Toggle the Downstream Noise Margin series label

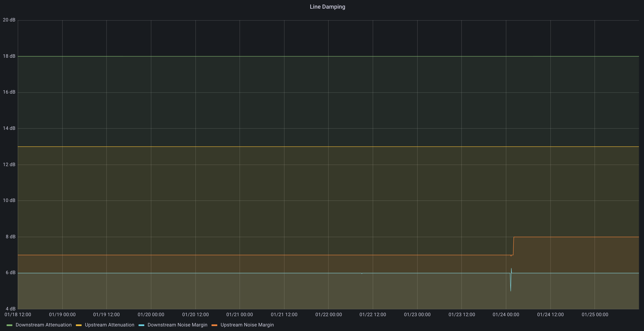177,325
